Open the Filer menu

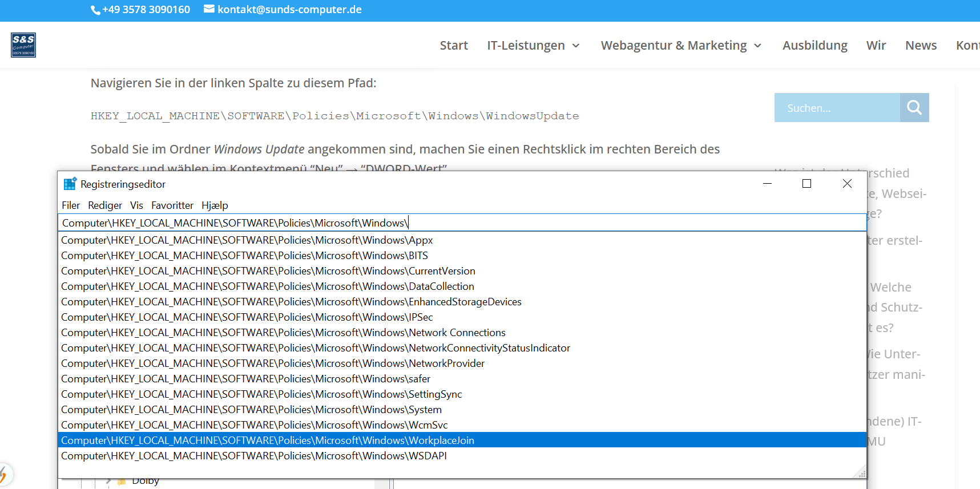pos(71,205)
